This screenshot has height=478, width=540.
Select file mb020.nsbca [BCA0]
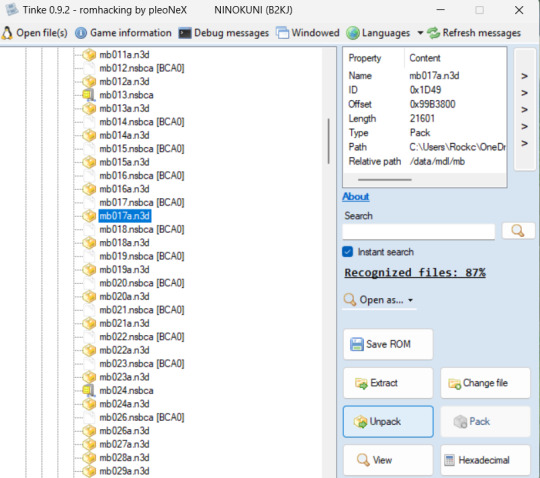tap(142, 283)
